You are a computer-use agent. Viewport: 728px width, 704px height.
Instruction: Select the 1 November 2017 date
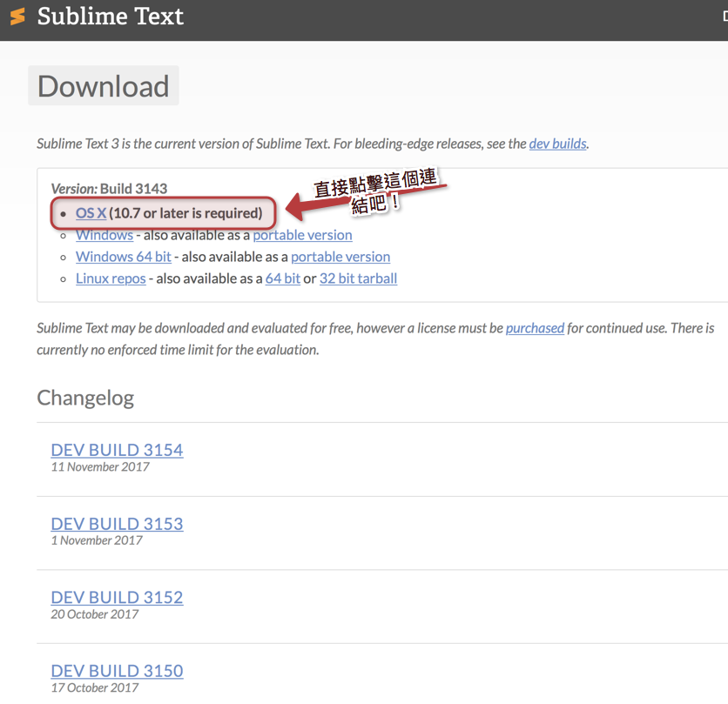pos(97,540)
